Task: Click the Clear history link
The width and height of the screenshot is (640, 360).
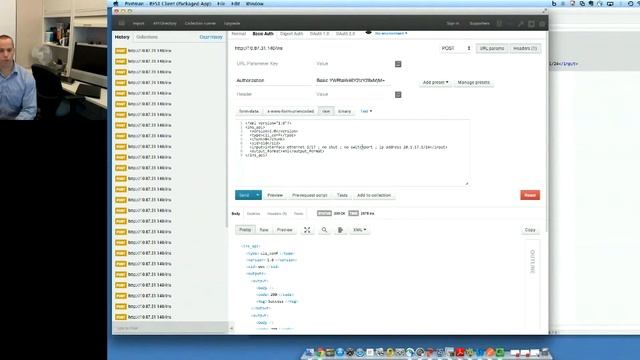Action: (211, 37)
